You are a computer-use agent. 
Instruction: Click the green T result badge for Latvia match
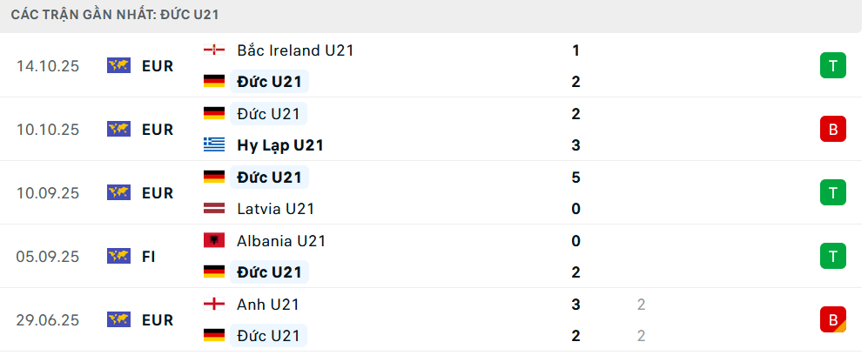(x=832, y=192)
